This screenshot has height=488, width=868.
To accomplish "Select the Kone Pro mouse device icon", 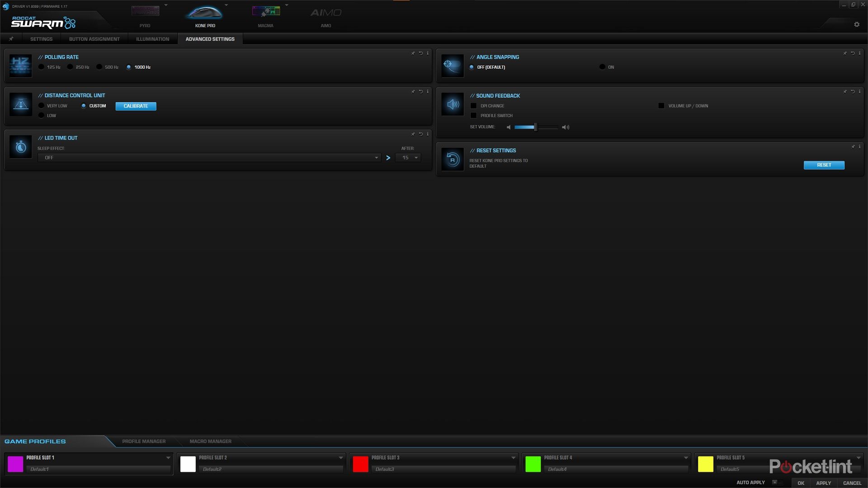I will (205, 14).
